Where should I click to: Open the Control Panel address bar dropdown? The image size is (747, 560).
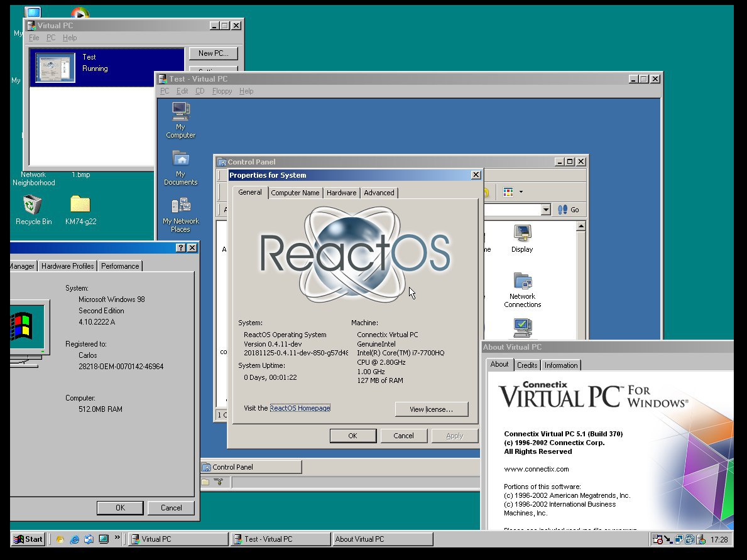[546, 210]
